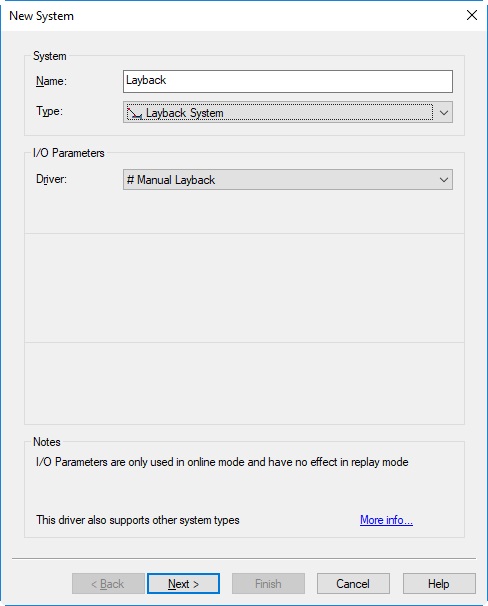Click the 'Type:' label
The height and width of the screenshot is (606, 488).
[x=49, y=111]
